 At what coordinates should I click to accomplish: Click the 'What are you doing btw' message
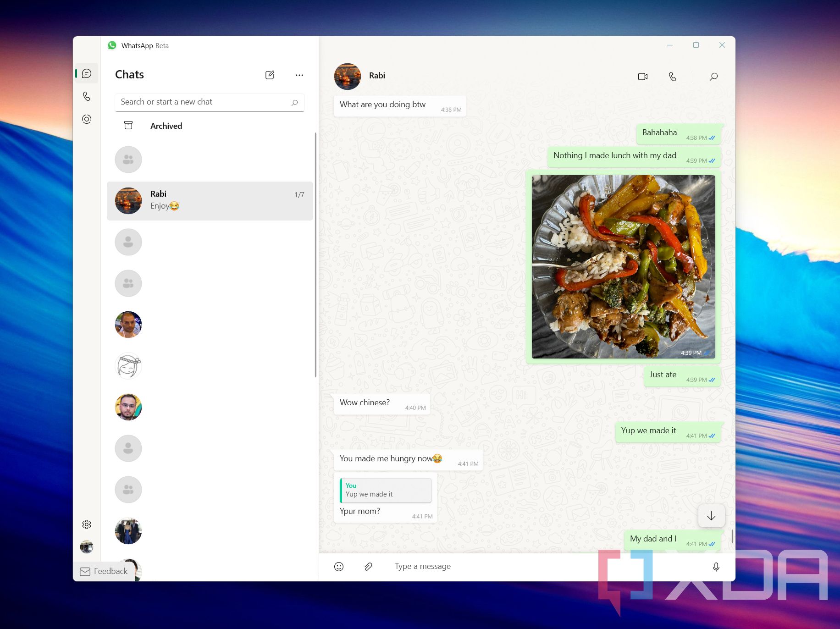(399, 106)
